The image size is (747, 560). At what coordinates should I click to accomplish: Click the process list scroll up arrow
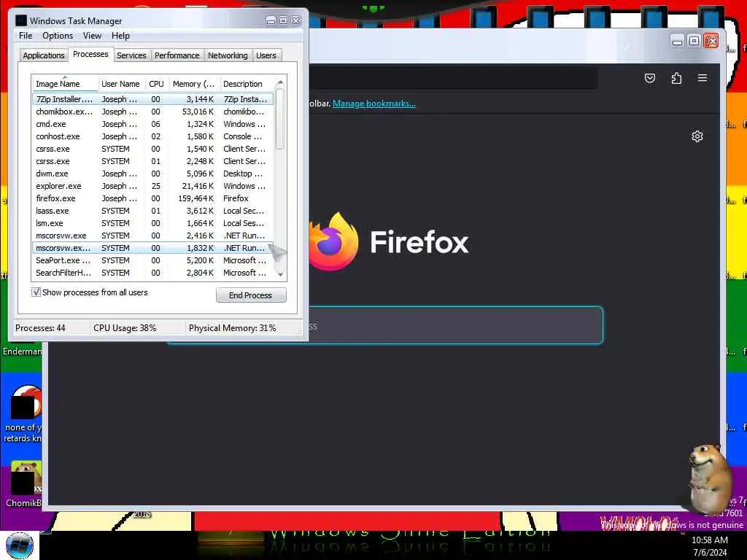click(280, 82)
